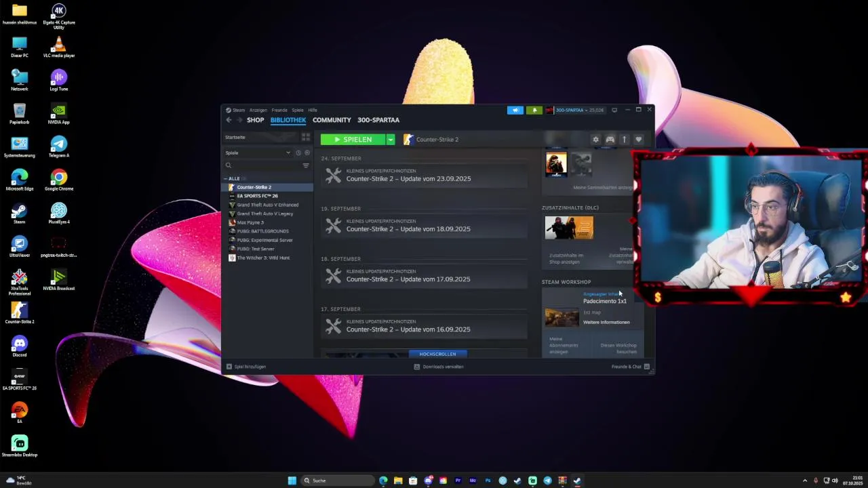The image size is (868, 488).
Task: Go to the COMMUNITY tab
Action: point(332,120)
